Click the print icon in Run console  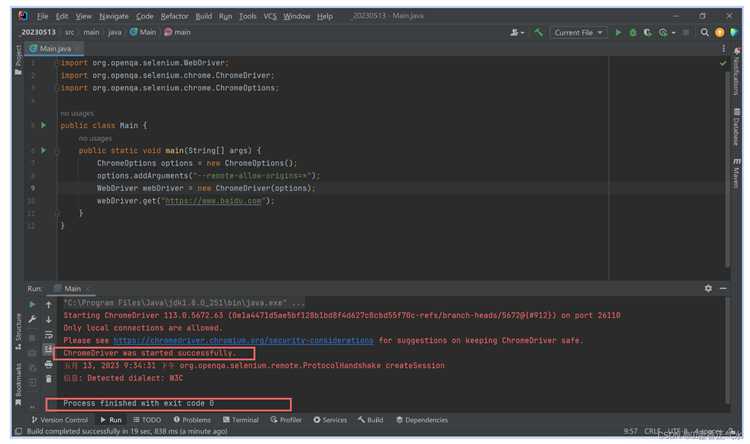[48, 365]
